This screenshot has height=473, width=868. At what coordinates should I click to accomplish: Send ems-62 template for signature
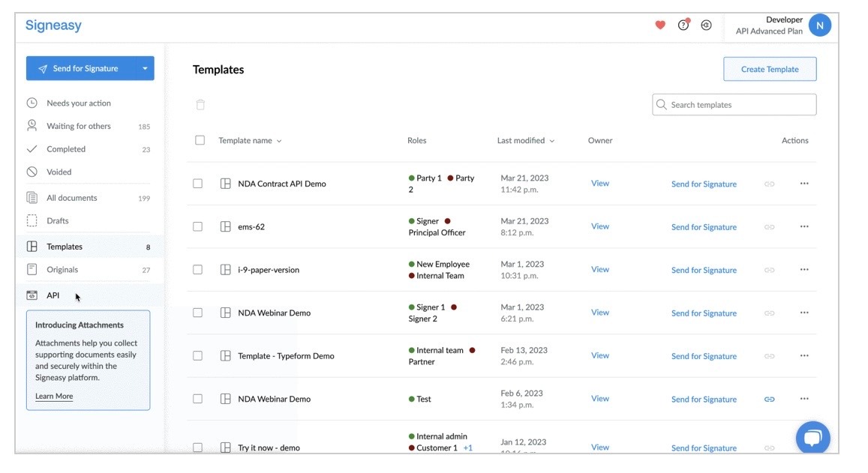[704, 227]
